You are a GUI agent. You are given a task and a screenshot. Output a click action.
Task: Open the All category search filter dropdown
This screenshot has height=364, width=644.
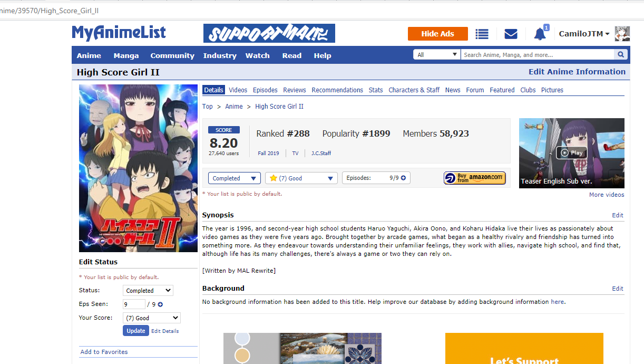[x=437, y=55]
